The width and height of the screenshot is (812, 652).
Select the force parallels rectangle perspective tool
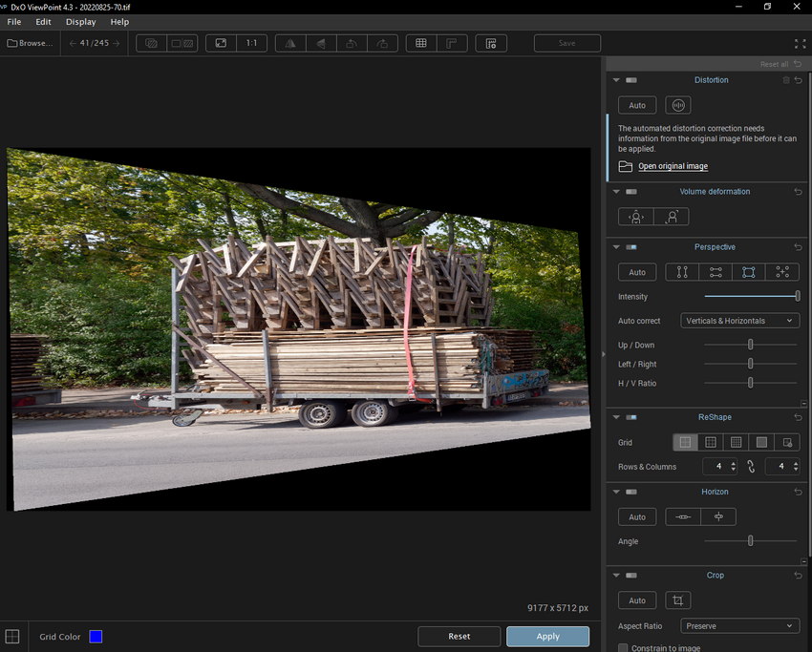coord(748,272)
